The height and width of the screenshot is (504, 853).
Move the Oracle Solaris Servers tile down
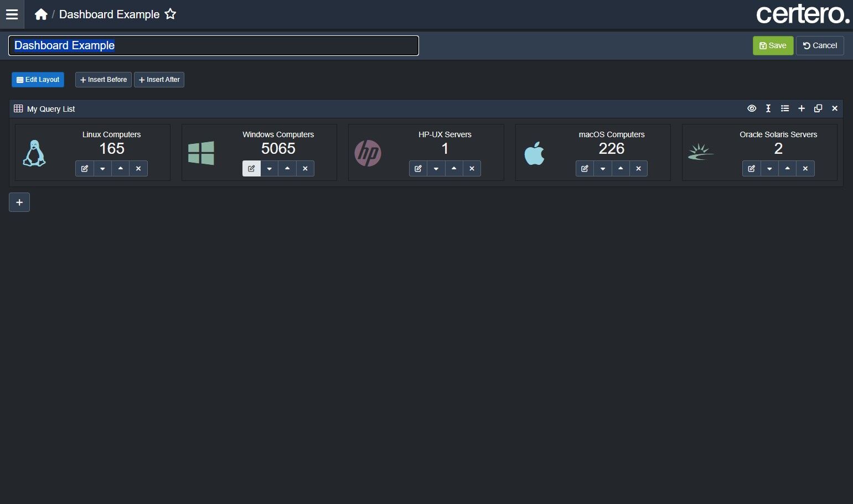click(769, 169)
